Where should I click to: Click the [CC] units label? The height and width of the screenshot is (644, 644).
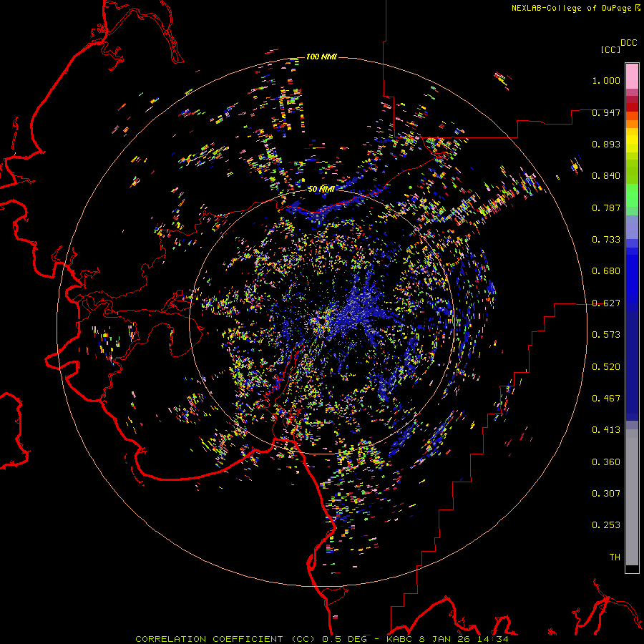610,49
